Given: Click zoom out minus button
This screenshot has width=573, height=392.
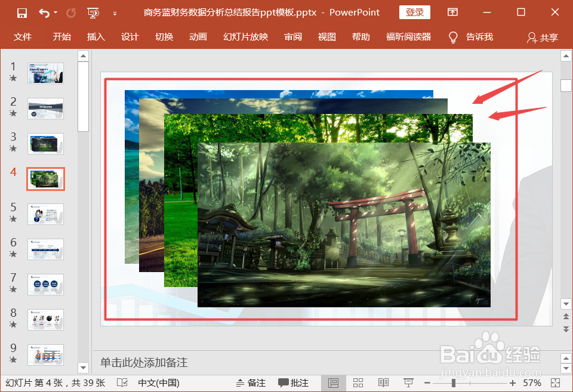Looking at the screenshot, I should [427, 383].
